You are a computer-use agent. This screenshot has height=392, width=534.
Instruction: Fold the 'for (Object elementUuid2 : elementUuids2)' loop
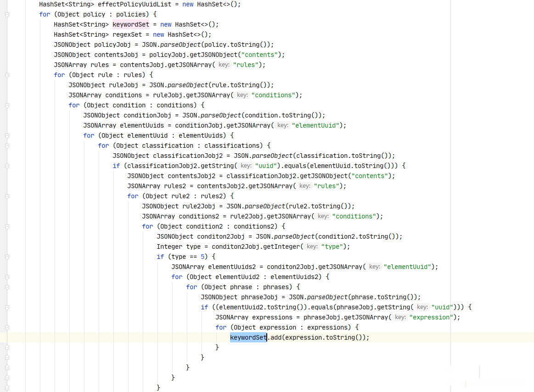(x=7, y=277)
